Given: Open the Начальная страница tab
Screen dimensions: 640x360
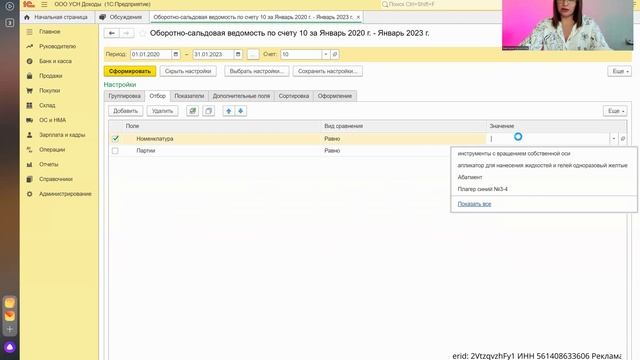Looking at the screenshot, I should (57, 17).
